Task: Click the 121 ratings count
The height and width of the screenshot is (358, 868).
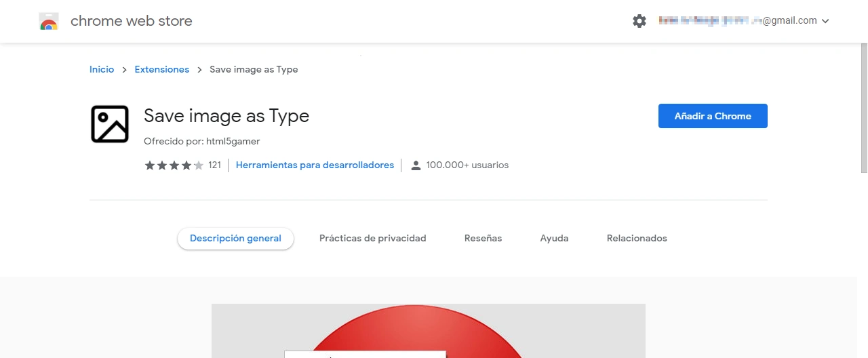Action: point(214,165)
